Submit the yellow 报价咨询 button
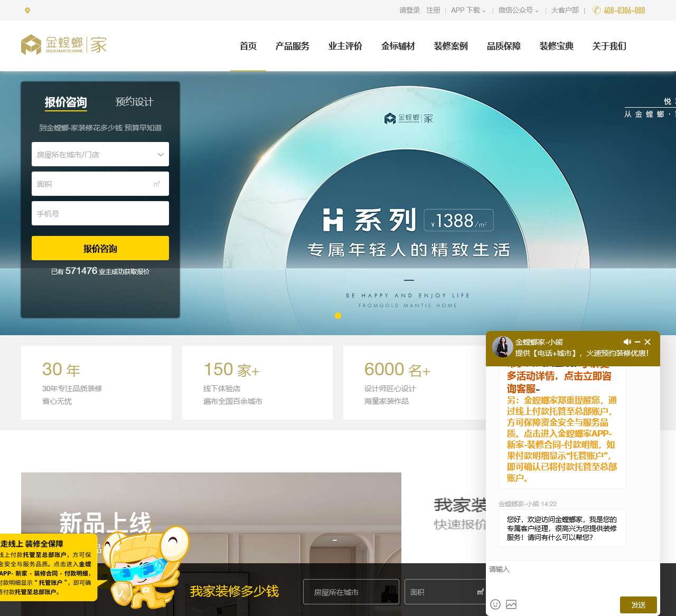Screen dimensions: 676x616 (100, 248)
